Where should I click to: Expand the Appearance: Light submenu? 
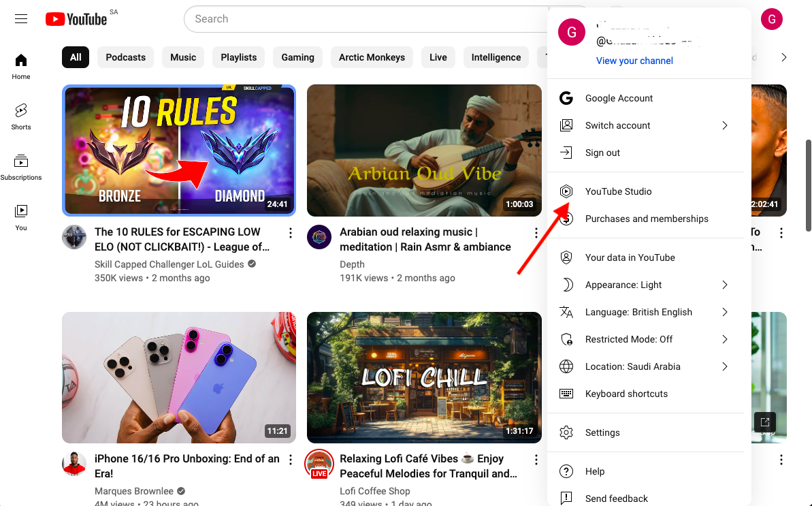point(625,285)
